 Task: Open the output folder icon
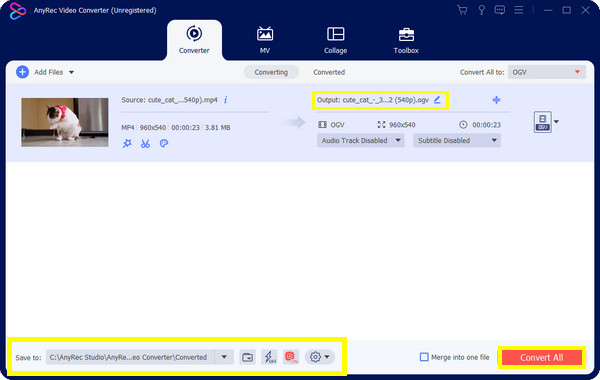click(x=247, y=357)
